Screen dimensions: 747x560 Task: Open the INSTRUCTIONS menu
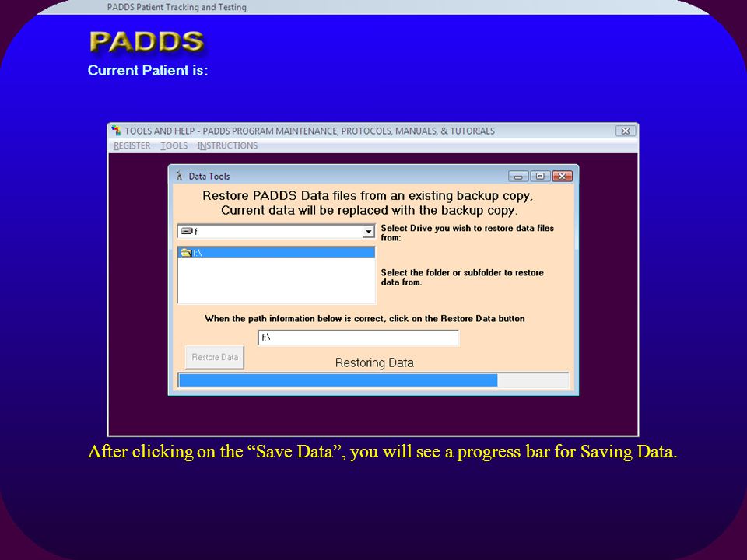click(227, 145)
